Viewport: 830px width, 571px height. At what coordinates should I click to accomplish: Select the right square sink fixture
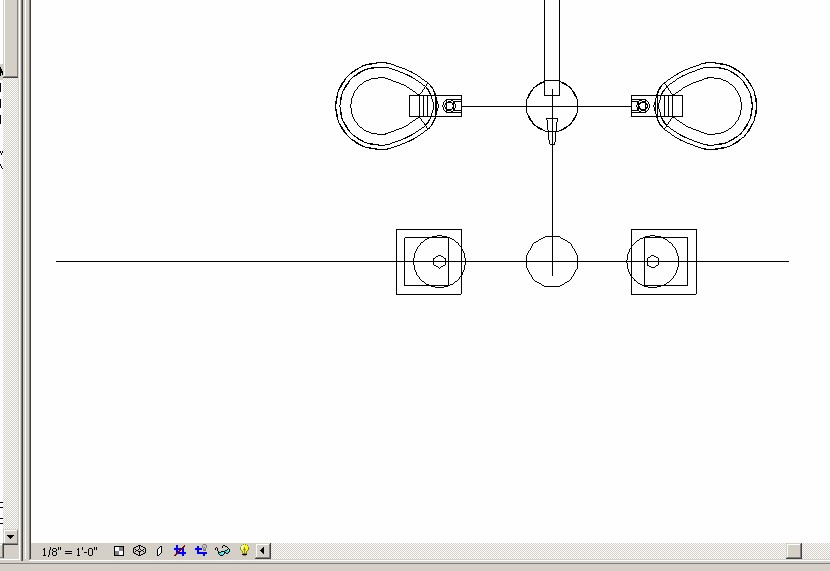click(662, 262)
